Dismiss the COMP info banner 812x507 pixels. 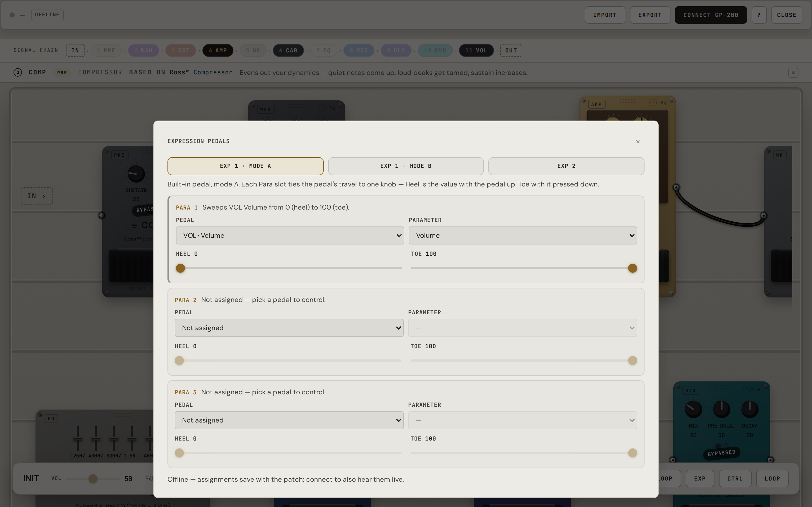pyautogui.click(x=793, y=72)
